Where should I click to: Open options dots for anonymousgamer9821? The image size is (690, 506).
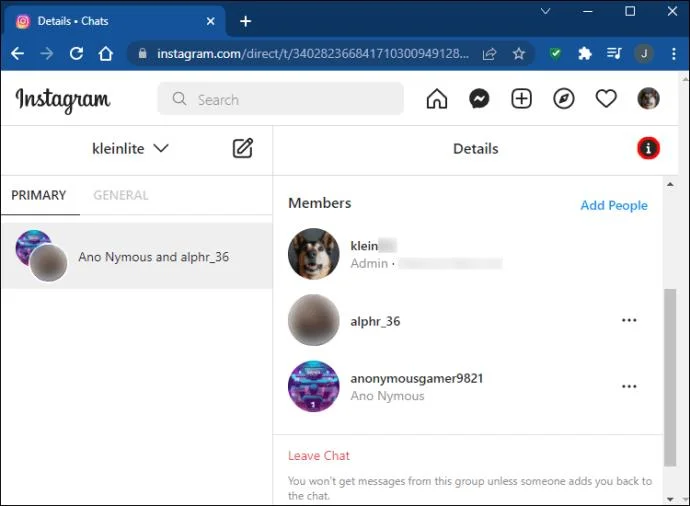(629, 386)
